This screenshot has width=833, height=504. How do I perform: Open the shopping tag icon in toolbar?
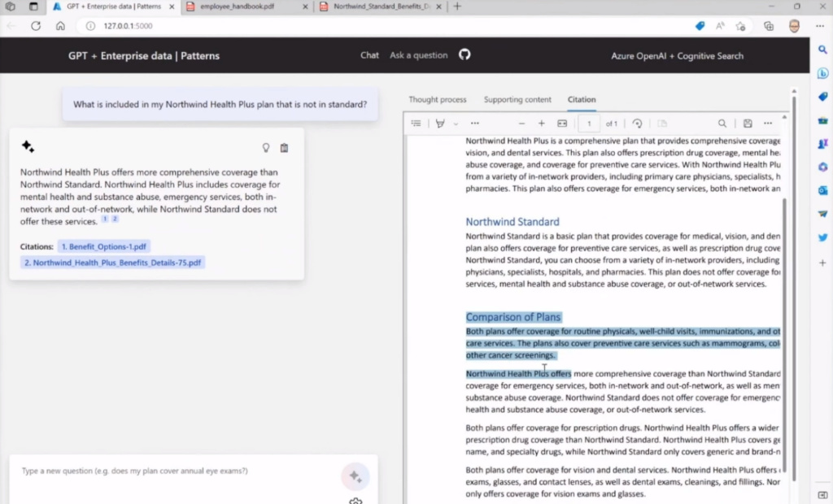[700, 25]
